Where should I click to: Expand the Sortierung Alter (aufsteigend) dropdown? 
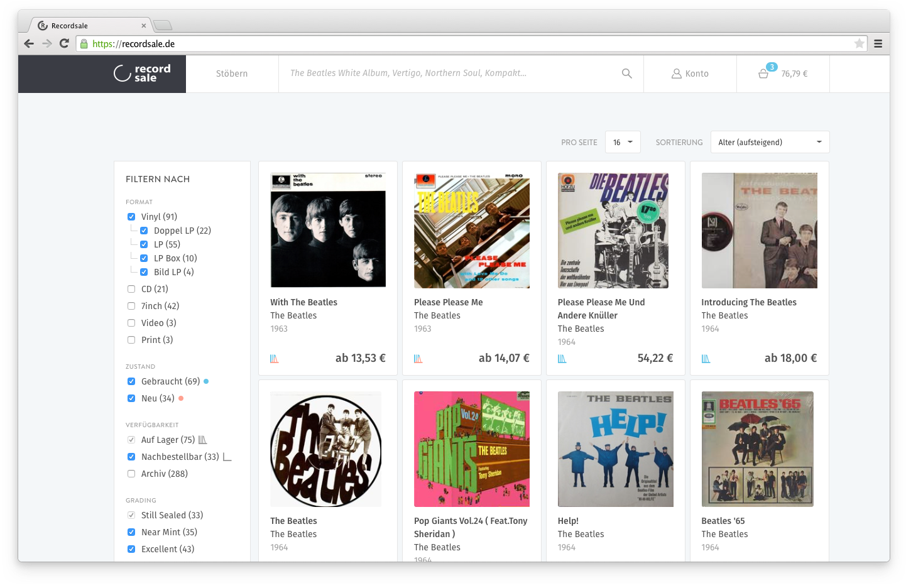770,142
